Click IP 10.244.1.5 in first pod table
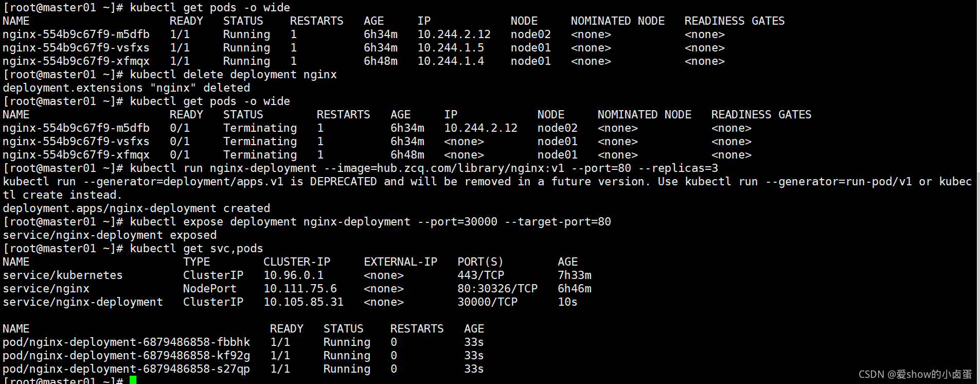Screen dimensions: 980x384 point(451,48)
